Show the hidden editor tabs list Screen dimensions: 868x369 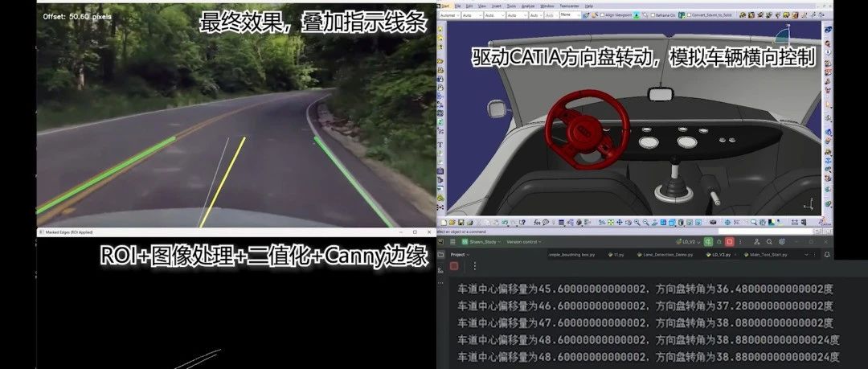[806, 255]
